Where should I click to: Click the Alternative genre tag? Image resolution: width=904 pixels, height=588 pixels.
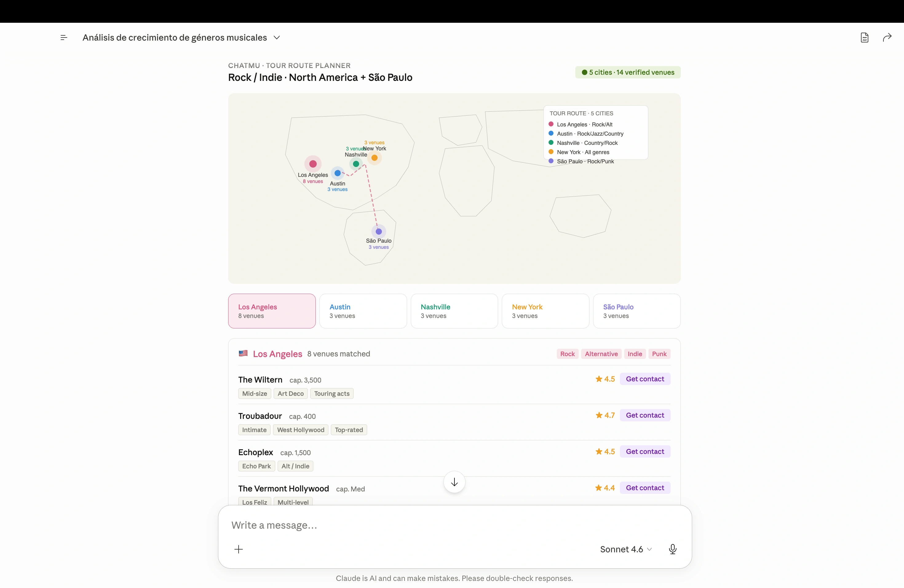point(601,354)
